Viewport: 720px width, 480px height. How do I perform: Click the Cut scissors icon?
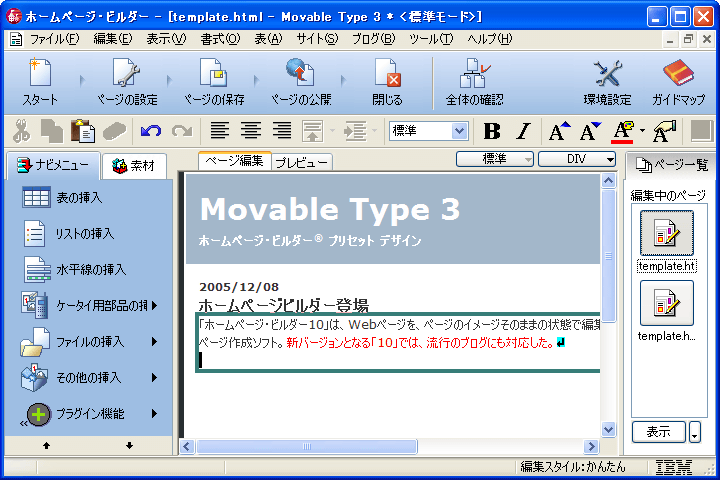coord(21,131)
